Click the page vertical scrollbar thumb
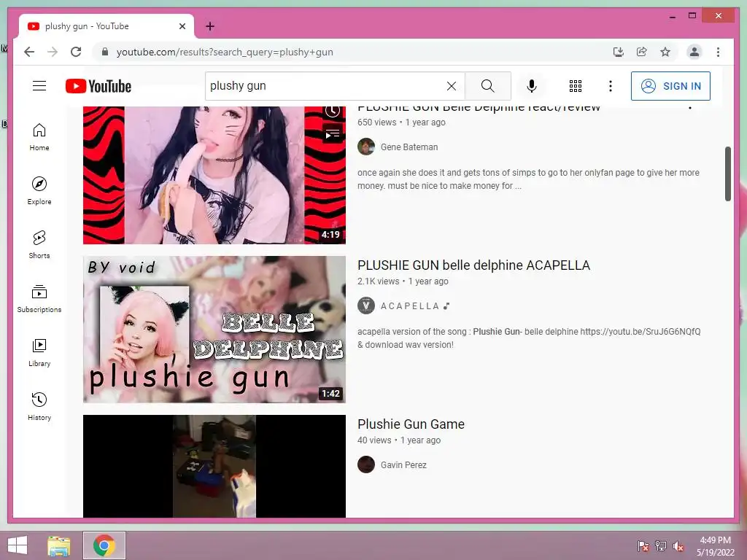 coord(727,174)
